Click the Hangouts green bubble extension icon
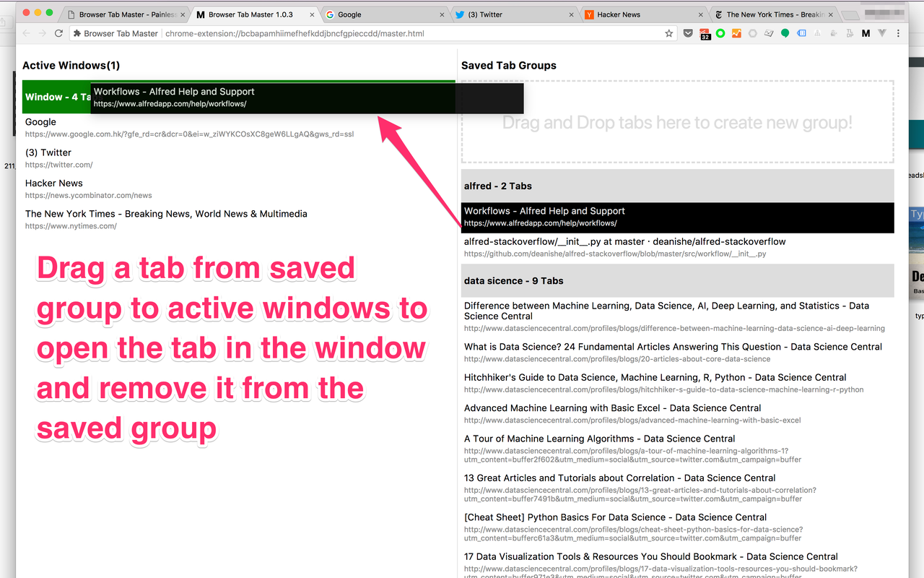Screen dimensions: 924x578 pyautogui.click(x=785, y=33)
